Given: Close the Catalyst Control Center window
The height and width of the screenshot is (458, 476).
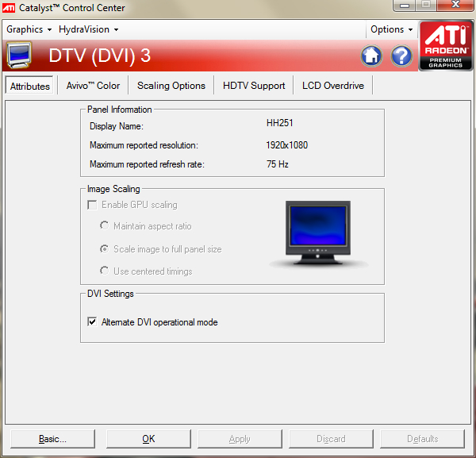Looking at the screenshot, I should click(x=455, y=5).
